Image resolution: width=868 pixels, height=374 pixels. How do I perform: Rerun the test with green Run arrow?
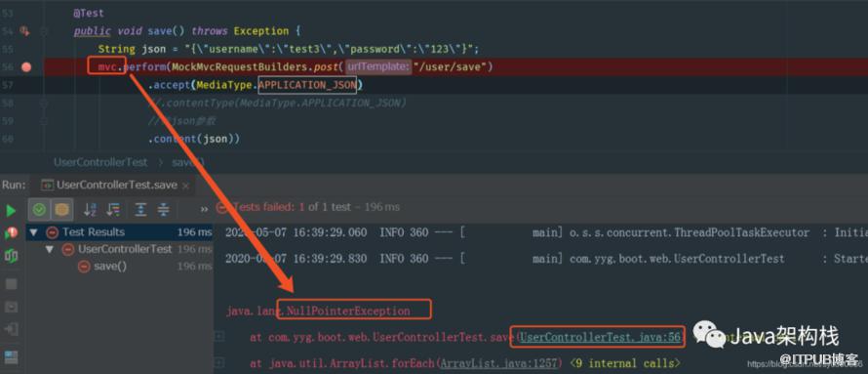tap(11, 211)
